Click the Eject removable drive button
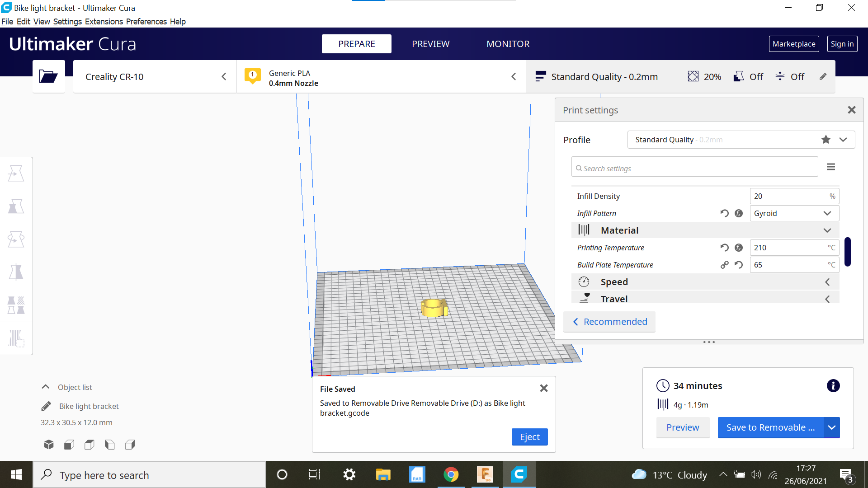The height and width of the screenshot is (488, 868). (x=529, y=436)
